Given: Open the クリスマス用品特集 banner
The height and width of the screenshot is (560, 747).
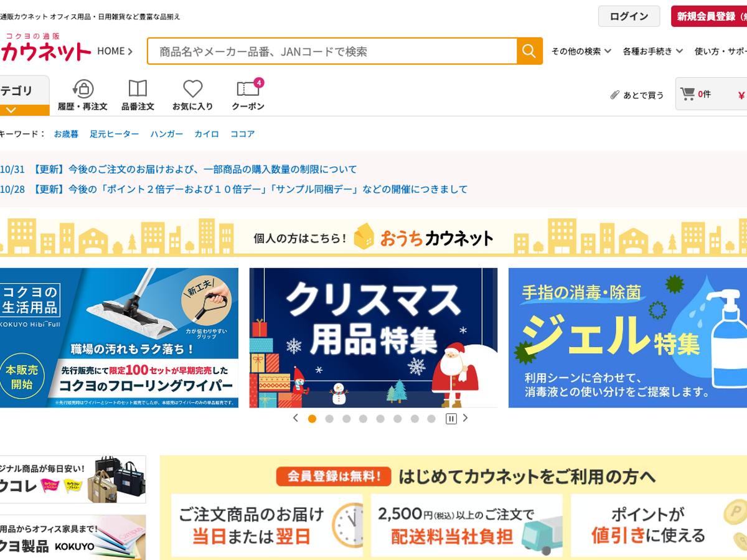Looking at the screenshot, I should click(x=374, y=338).
